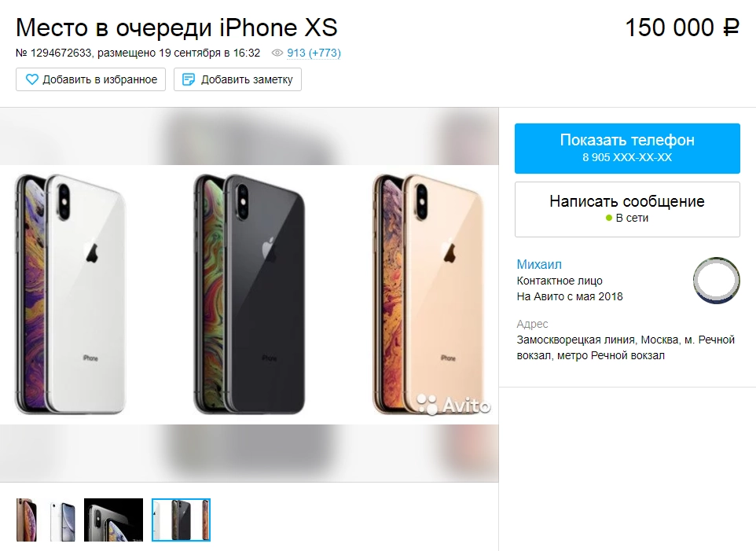Open Михаил's round avatar picture
The image size is (756, 551).
point(717,281)
